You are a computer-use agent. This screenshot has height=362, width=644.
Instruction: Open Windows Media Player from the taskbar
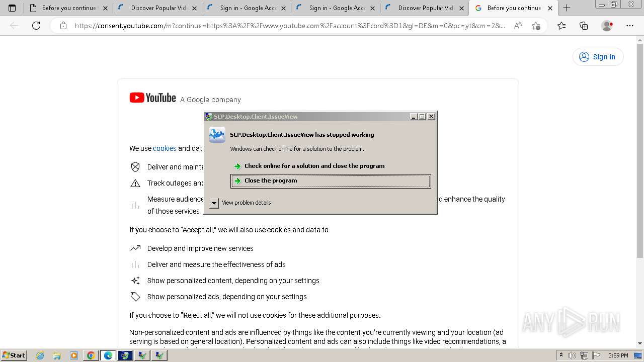click(x=74, y=355)
